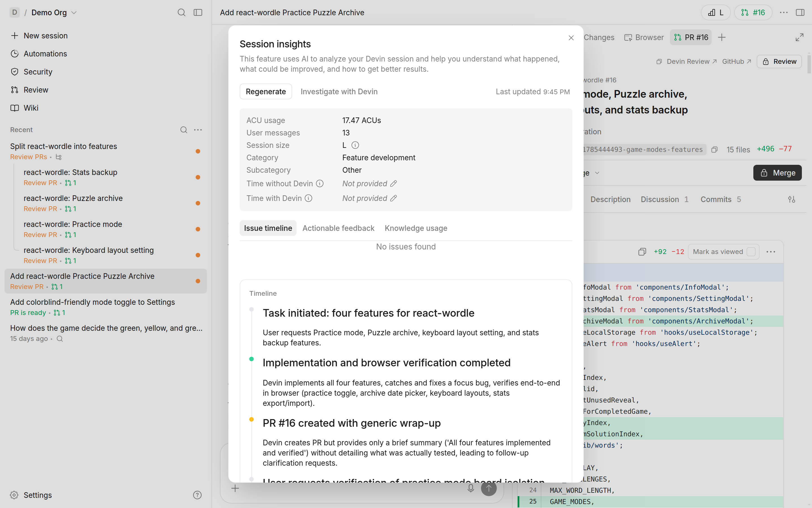Click the New session plus icon

pyautogui.click(x=14, y=36)
